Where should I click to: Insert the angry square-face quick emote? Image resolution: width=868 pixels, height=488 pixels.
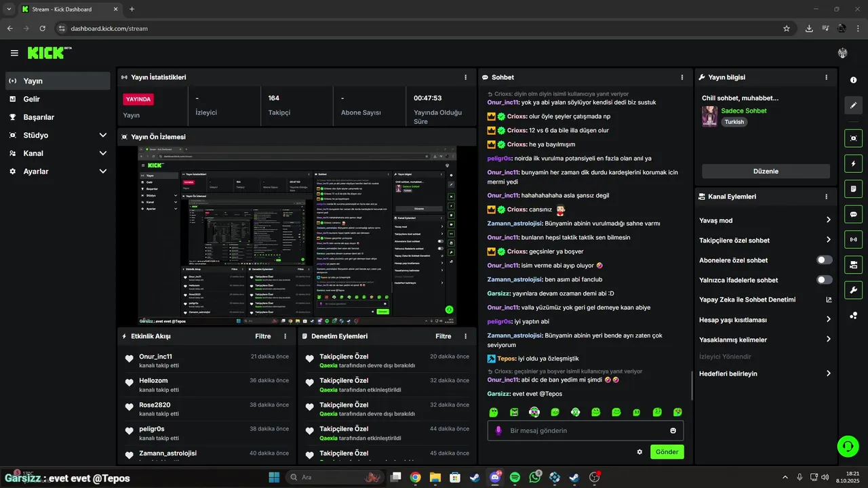point(514,412)
